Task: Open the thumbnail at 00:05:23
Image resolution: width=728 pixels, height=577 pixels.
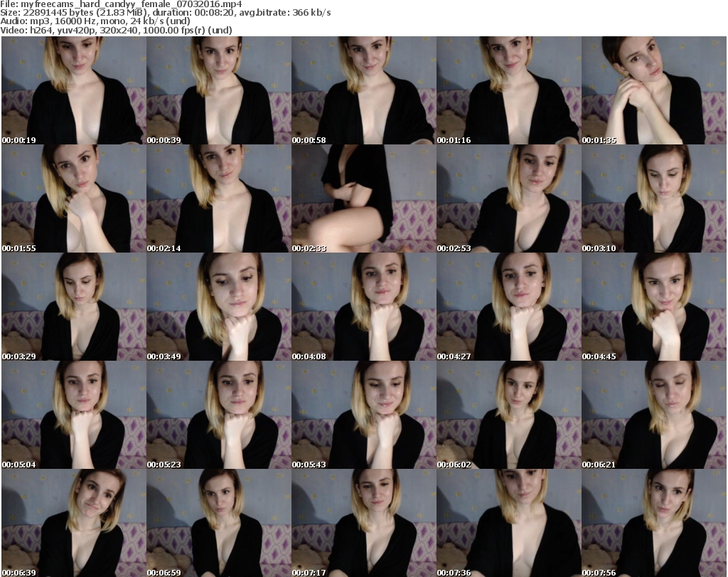Action: (x=219, y=415)
